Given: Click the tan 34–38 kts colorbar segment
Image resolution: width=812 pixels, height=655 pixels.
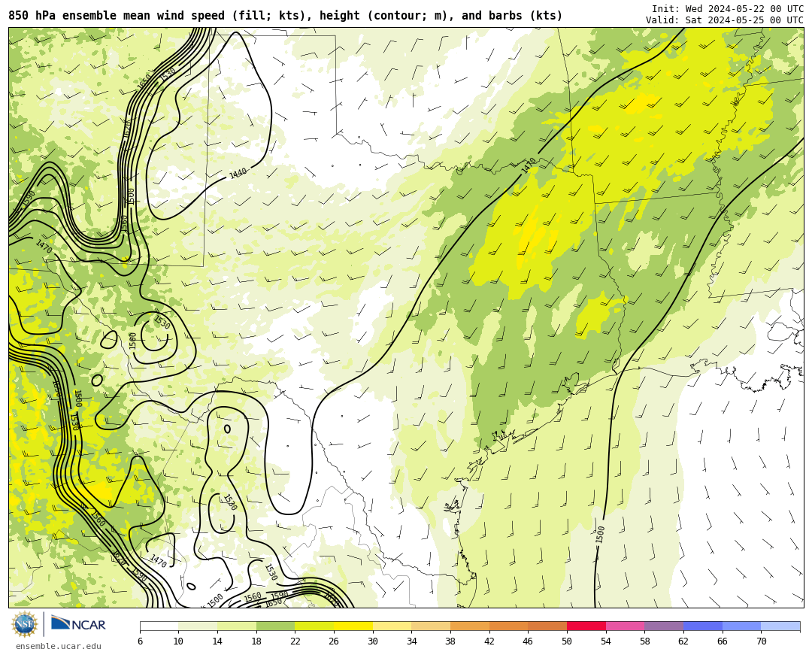Looking at the screenshot, I should pos(431,626).
